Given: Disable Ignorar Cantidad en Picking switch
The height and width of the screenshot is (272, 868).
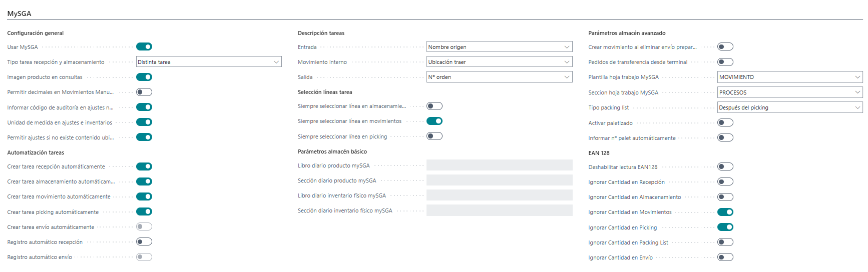Looking at the screenshot, I should click(725, 227).
